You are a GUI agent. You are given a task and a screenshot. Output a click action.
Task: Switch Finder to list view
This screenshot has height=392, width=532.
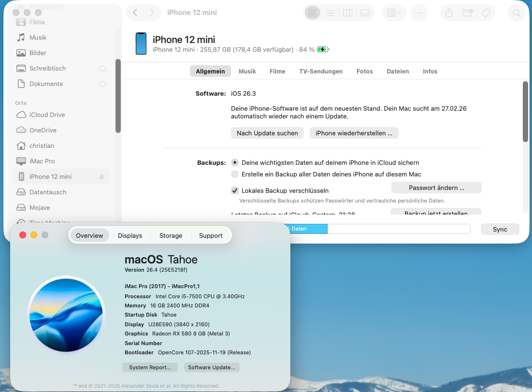coord(330,13)
